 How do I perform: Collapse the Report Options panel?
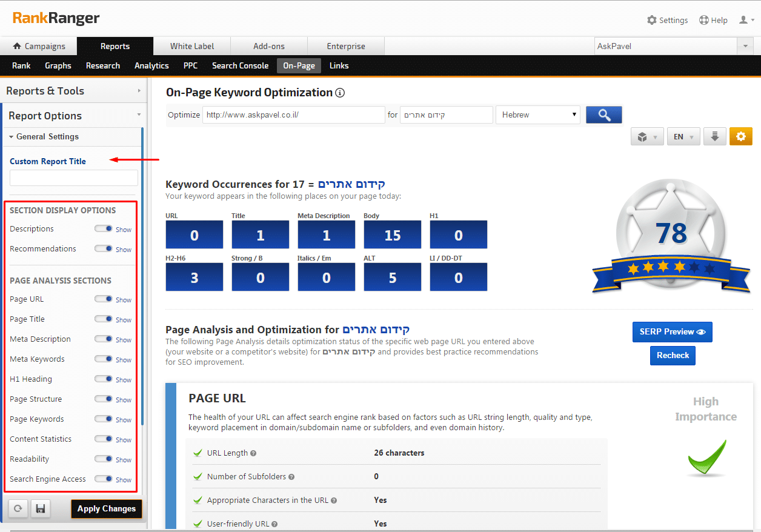(73, 115)
